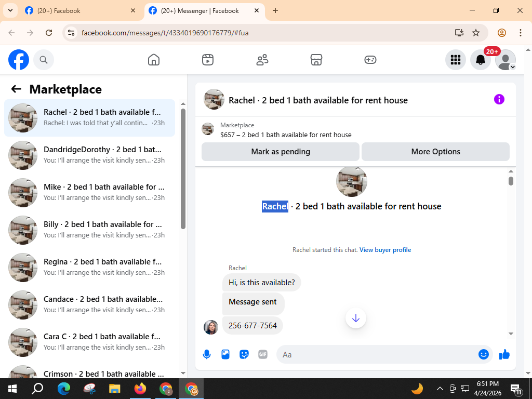Image resolution: width=532 pixels, height=399 pixels.
Task: Jump to latest messages with down arrow
Action: (355, 318)
